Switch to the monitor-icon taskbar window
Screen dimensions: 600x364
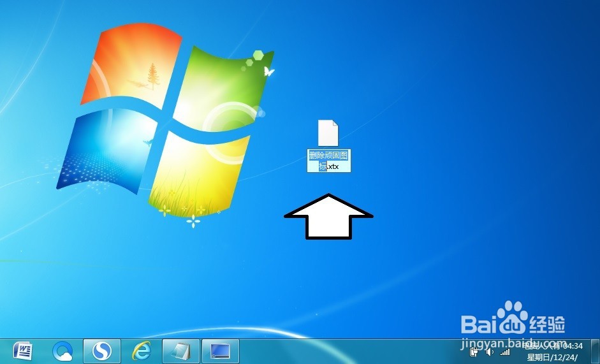[221, 351]
